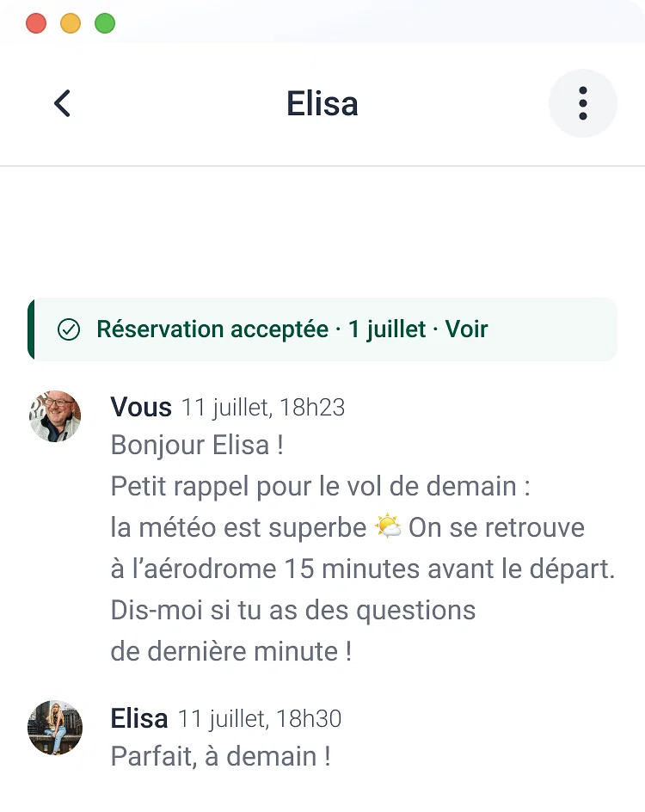645x812 pixels.
Task: Click the Elisa sender name in reply
Action: click(139, 718)
